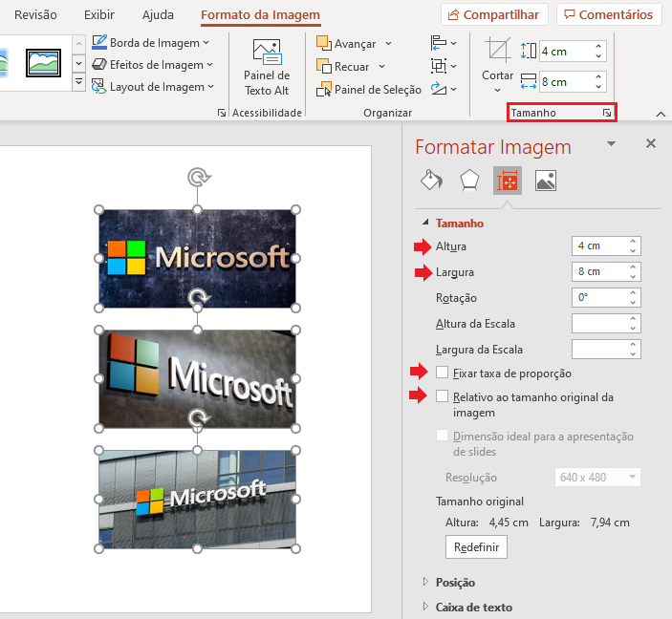Click the Efeitos de Imagem icon
The width and height of the screenshot is (672, 619).
[99, 64]
